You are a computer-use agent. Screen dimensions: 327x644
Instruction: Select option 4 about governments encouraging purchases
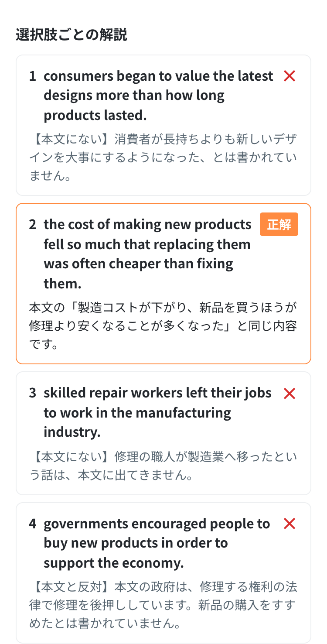[x=163, y=573]
